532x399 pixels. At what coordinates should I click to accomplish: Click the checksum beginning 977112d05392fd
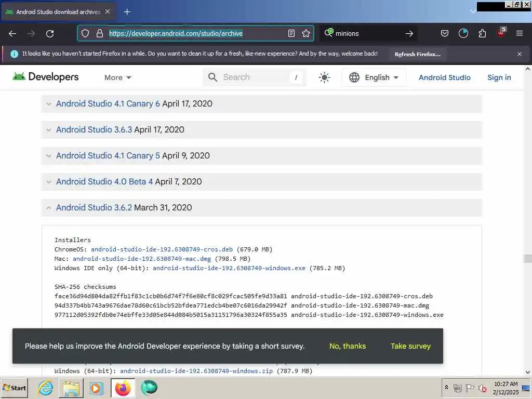coord(170,315)
